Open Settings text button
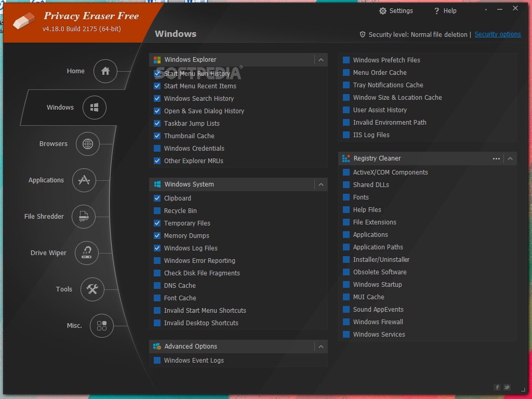Image resolution: width=532 pixels, height=399 pixels. (x=401, y=11)
